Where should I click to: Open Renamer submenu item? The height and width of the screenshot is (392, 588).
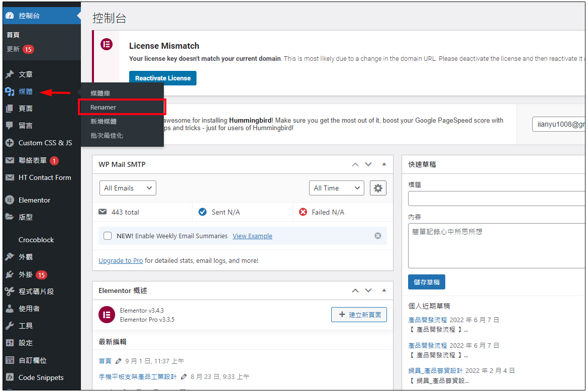tap(103, 107)
